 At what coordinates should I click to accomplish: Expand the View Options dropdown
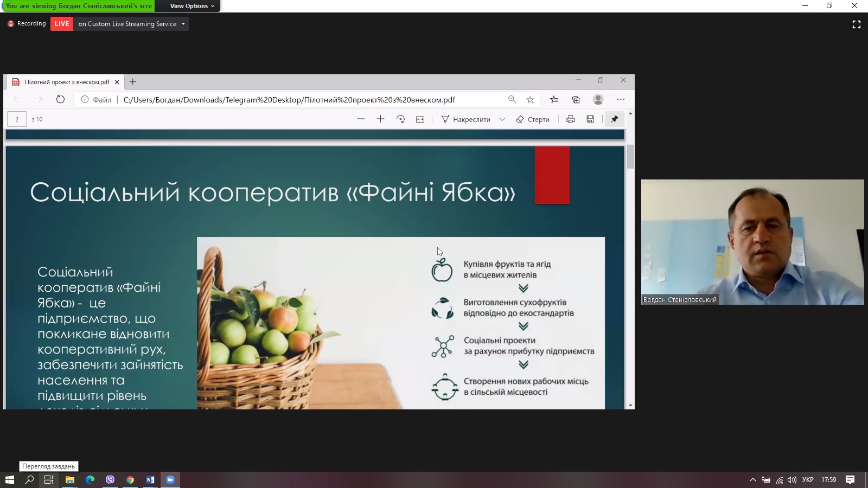[192, 6]
